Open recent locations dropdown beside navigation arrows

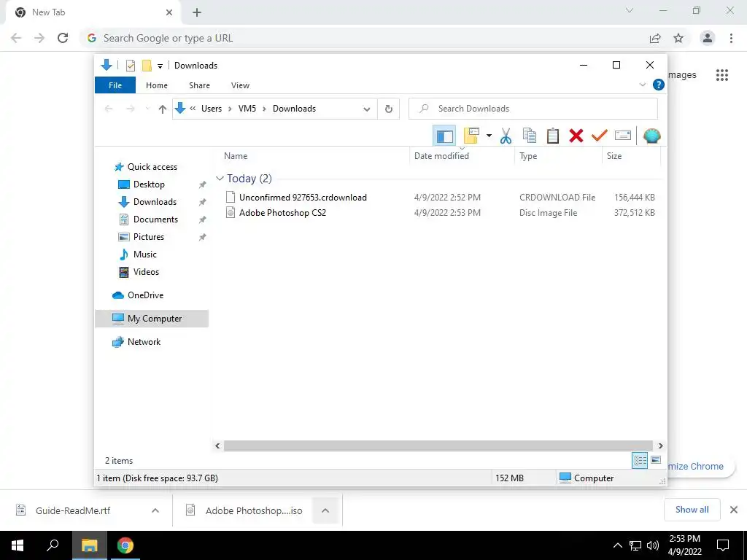click(x=147, y=109)
